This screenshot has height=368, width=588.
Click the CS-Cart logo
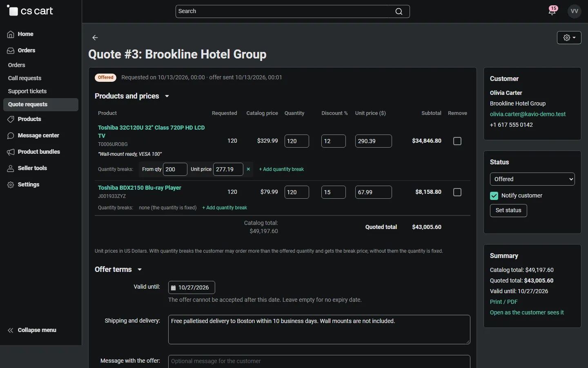pyautogui.click(x=30, y=11)
